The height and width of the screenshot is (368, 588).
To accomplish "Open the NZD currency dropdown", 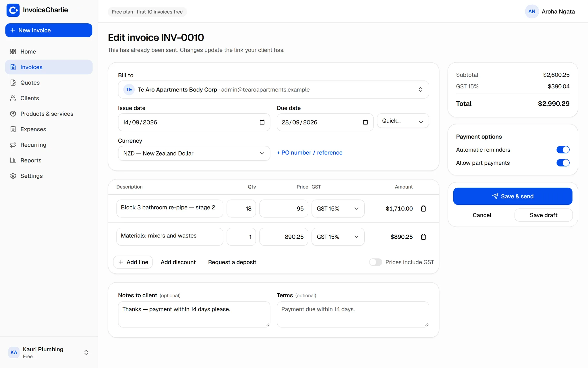I will point(194,153).
